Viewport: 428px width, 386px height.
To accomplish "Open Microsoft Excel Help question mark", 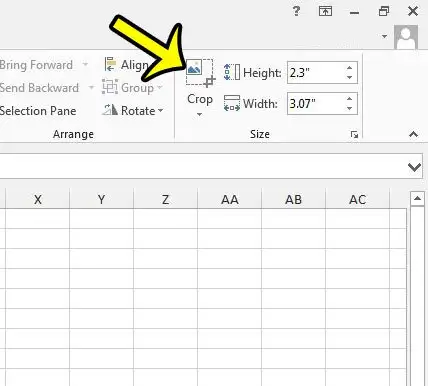I will (x=296, y=11).
